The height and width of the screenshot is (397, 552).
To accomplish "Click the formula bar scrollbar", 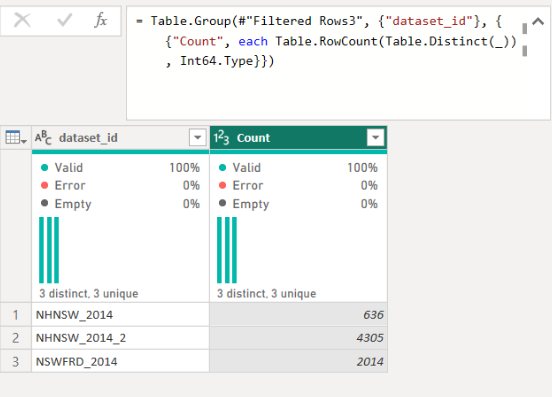I will (525, 40).
